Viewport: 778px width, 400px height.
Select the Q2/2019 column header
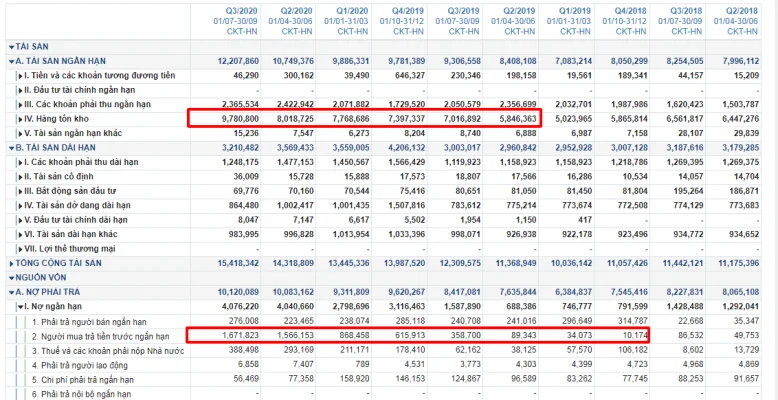[x=521, y=10]
